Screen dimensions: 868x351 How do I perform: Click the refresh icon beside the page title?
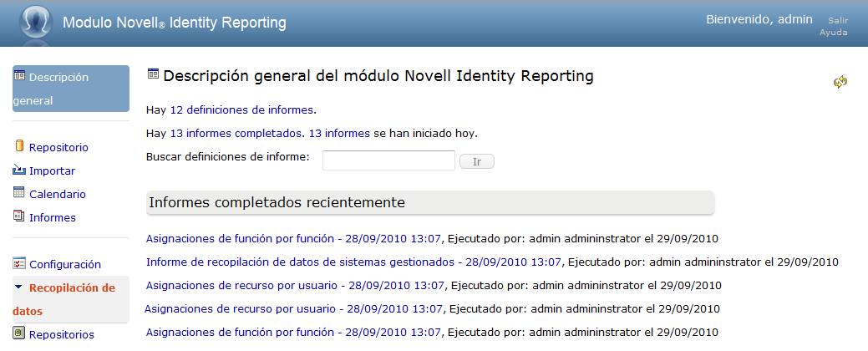click(840, 82)
